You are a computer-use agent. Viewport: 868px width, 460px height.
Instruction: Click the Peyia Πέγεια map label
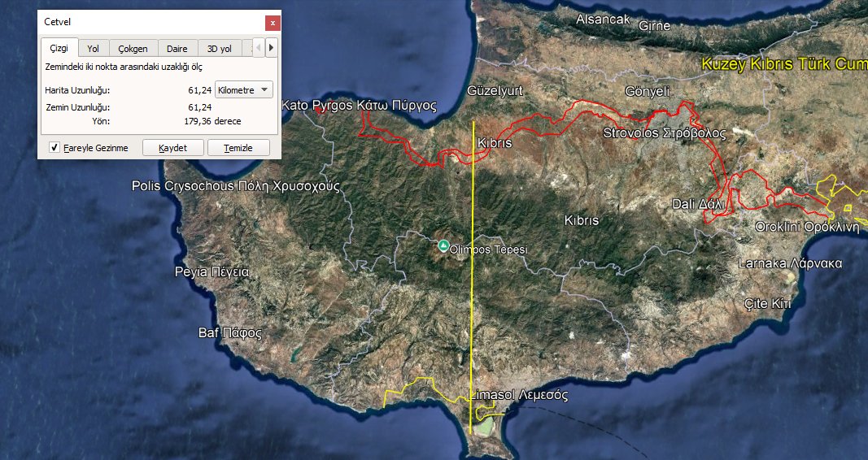click(212, 272)
